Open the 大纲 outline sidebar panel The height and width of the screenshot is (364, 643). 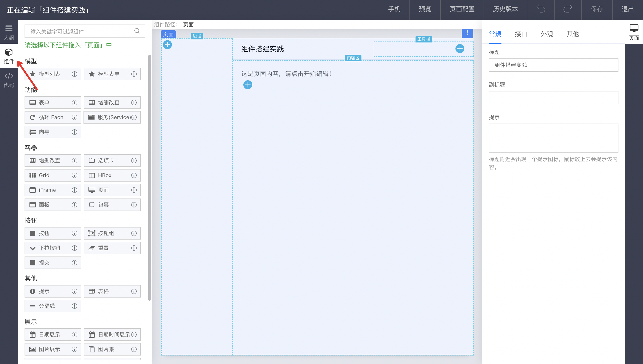(x=9, y=33)
